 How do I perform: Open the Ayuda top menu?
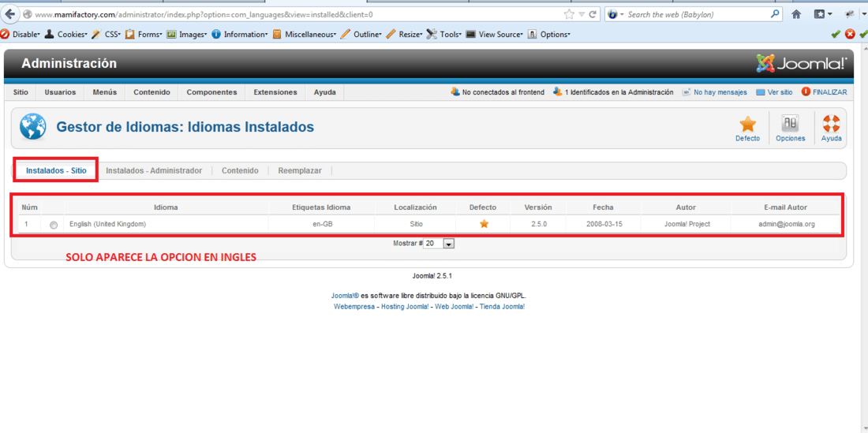point(324,92)
